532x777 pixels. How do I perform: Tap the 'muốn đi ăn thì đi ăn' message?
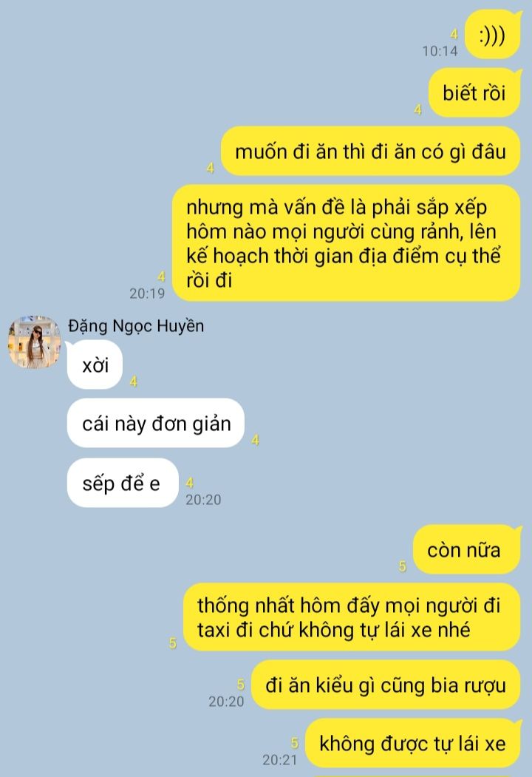(370, 152)
